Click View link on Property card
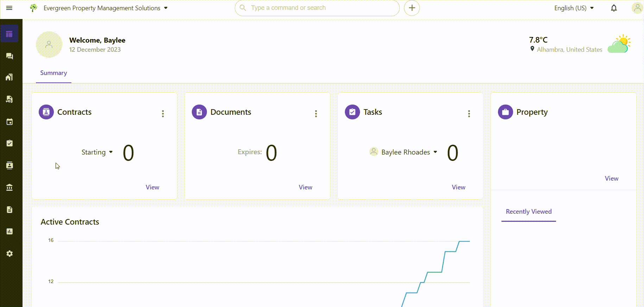644x307 pixels. (x=612, y=178)
